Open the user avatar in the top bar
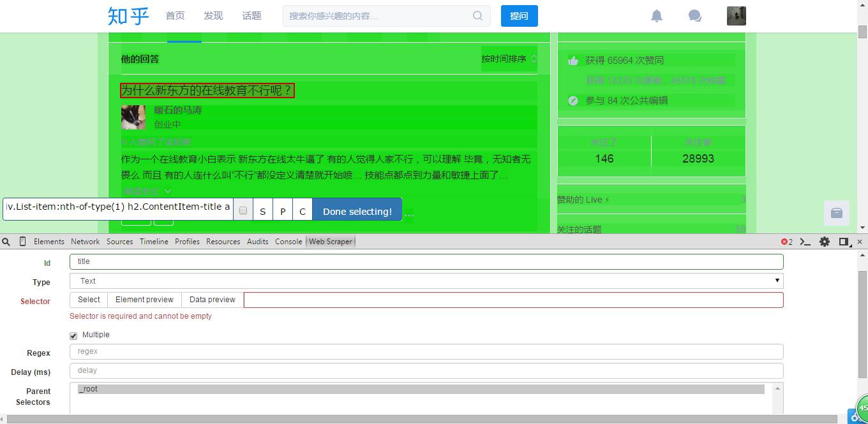Viewport: 868px width, 424px height. pos(737,16)
